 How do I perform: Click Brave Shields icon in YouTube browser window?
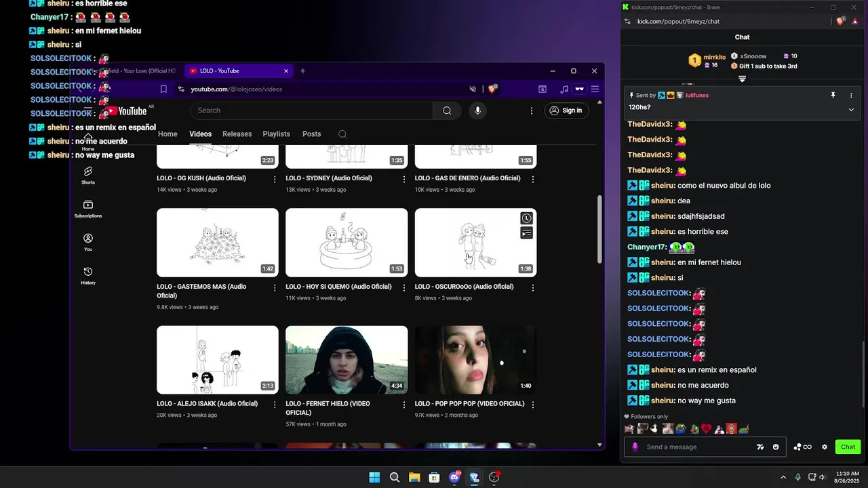tap(494, 89)
